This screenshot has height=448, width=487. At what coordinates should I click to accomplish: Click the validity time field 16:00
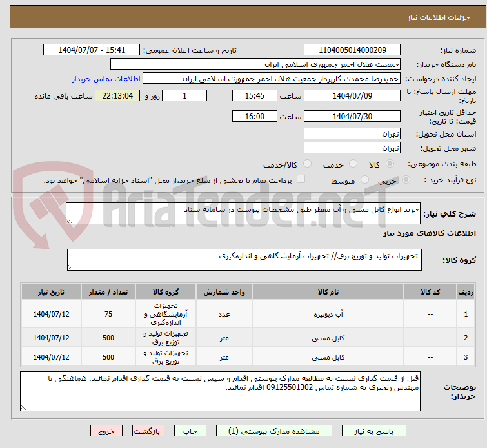pyautogui.click(x=254, y=116)
